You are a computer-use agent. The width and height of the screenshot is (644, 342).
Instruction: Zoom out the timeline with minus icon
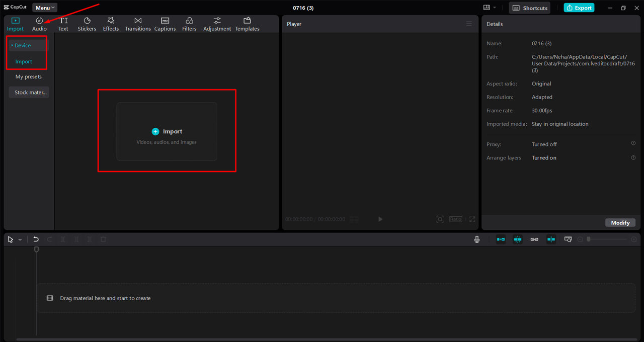[x=580, y=239]
